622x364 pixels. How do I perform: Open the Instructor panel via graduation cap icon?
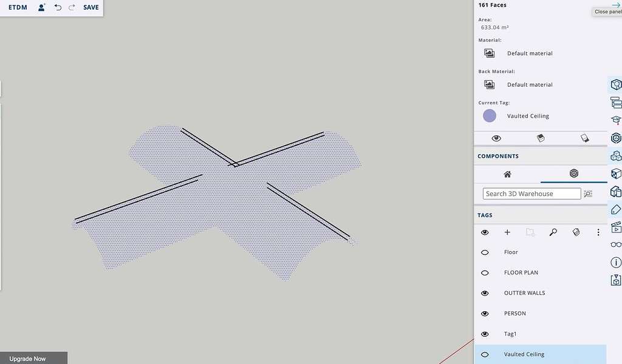[615, 121]
